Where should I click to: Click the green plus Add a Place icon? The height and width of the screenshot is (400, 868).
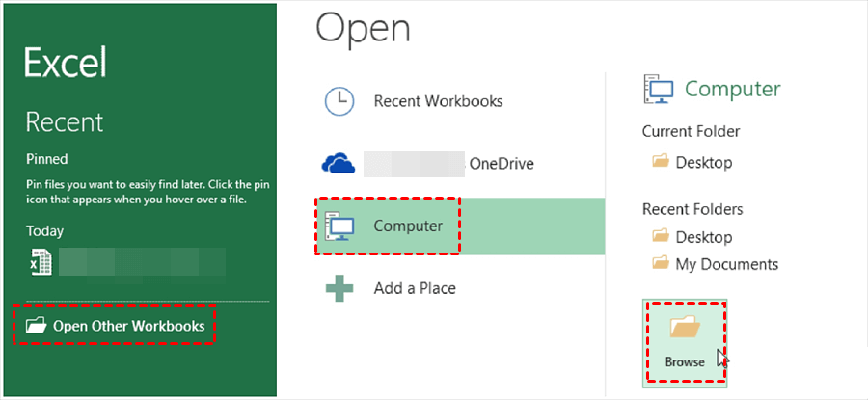tap(339, 287)
